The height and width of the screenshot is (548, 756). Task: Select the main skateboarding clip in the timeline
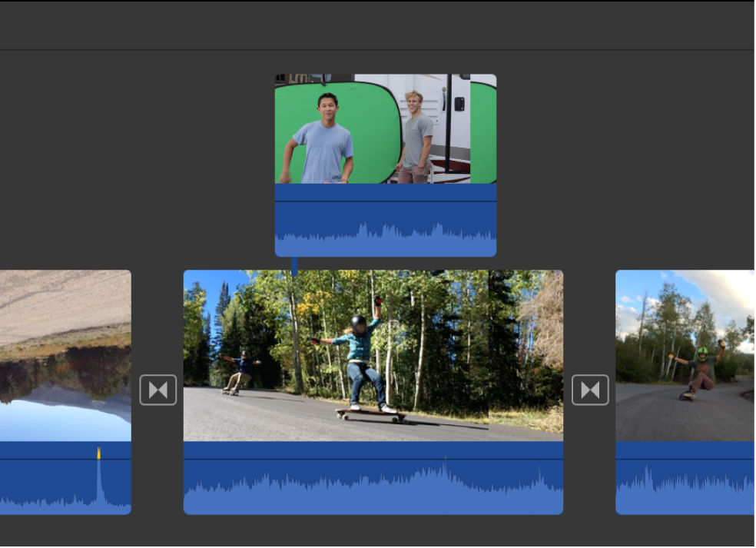point(373,355)
